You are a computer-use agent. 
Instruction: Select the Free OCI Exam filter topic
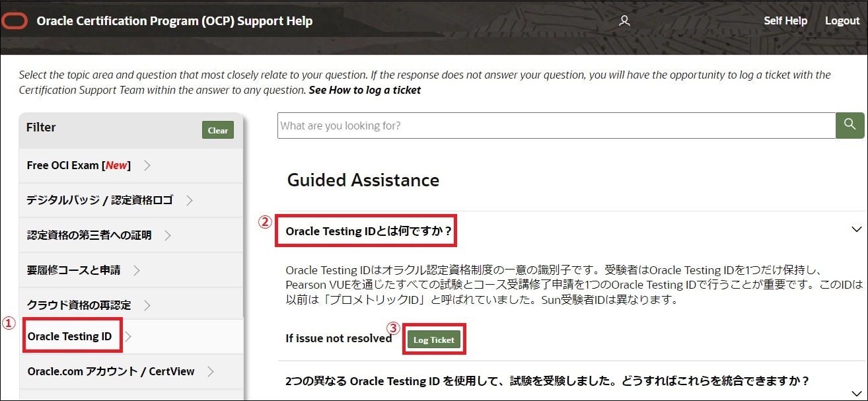tap(79, 165)
